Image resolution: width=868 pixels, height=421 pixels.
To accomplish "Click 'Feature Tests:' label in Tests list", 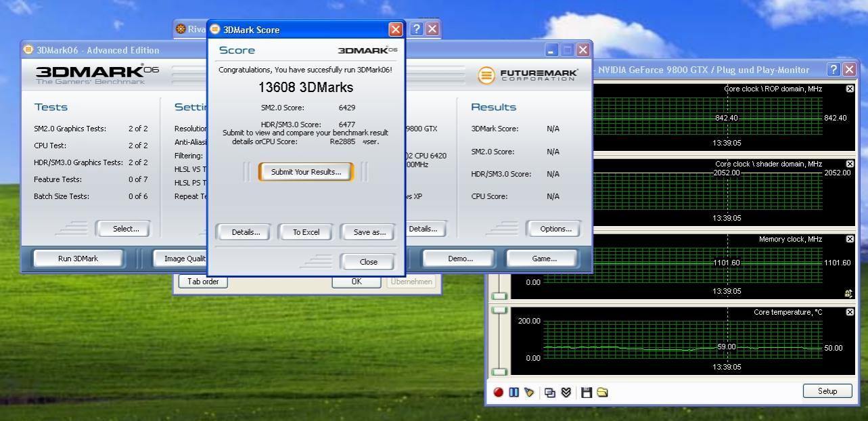I will [x=58, y=179].
